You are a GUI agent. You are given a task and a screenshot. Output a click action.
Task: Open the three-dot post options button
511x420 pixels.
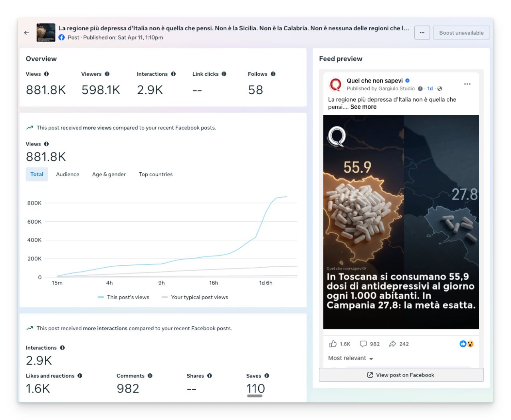[x=422, y=33]
